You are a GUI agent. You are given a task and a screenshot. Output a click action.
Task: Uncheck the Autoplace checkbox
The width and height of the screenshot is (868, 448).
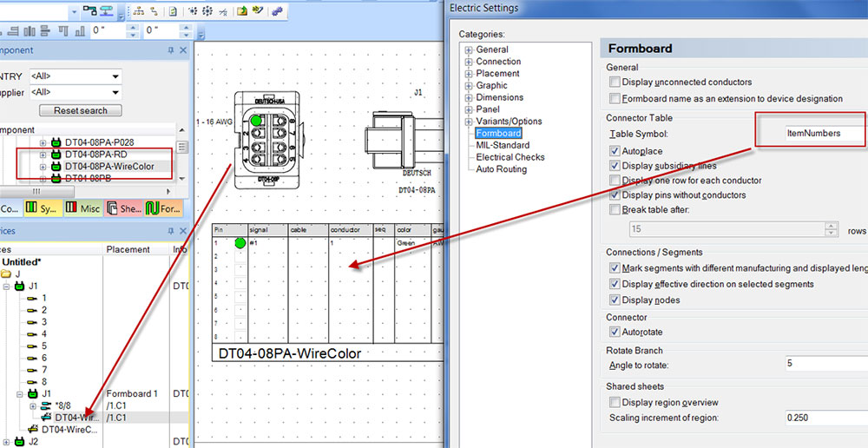click(x=615, y=151)
